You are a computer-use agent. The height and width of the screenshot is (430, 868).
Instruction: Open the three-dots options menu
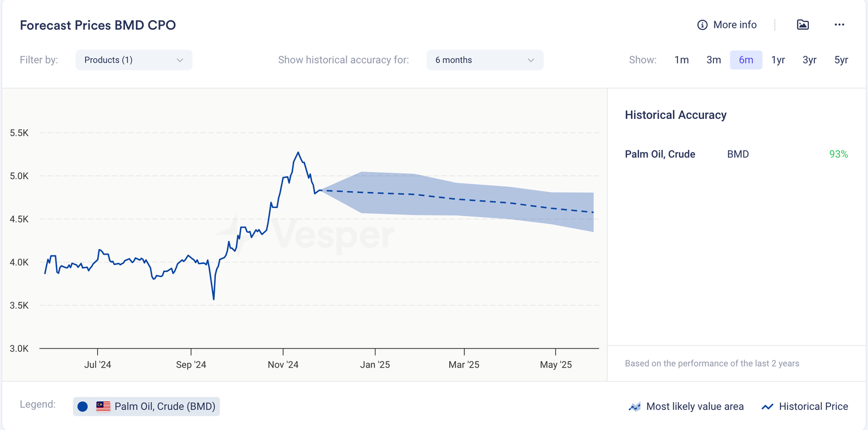point(839,24)
